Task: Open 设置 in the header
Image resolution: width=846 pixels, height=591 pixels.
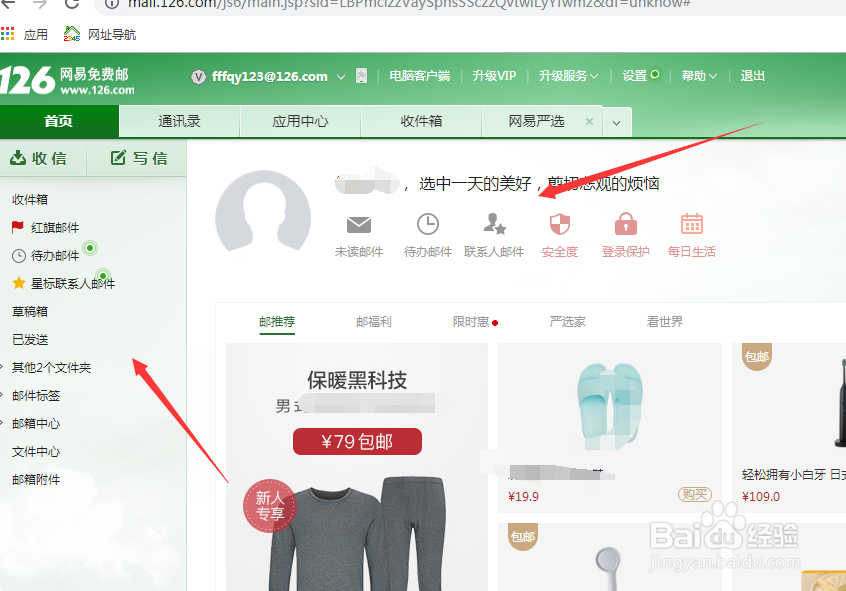Action: (634, 76)
